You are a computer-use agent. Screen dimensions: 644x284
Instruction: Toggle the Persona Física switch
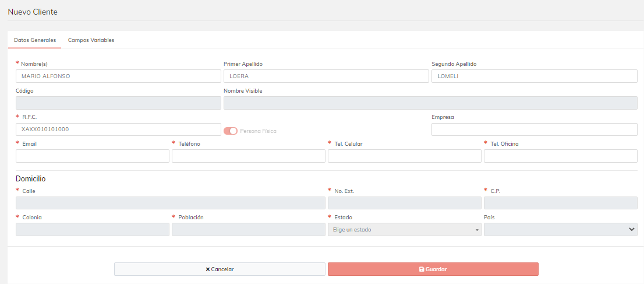231,131
